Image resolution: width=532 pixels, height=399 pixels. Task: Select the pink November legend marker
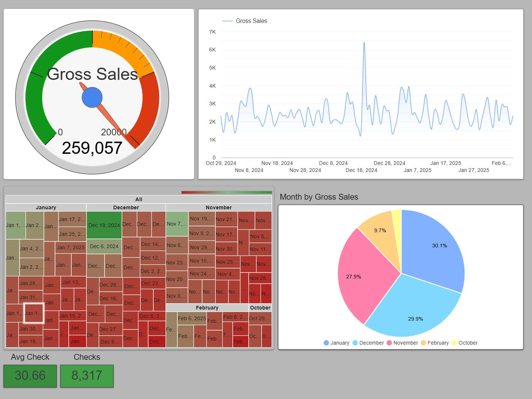(389, 343)
